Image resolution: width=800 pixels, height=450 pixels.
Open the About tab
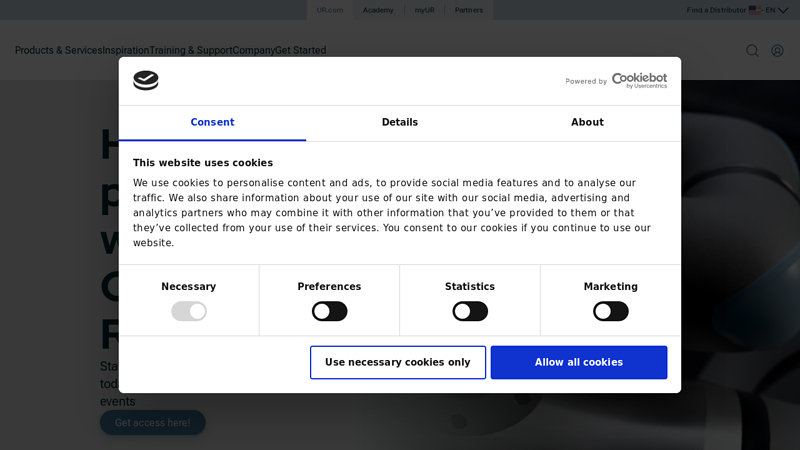point(587,122)
